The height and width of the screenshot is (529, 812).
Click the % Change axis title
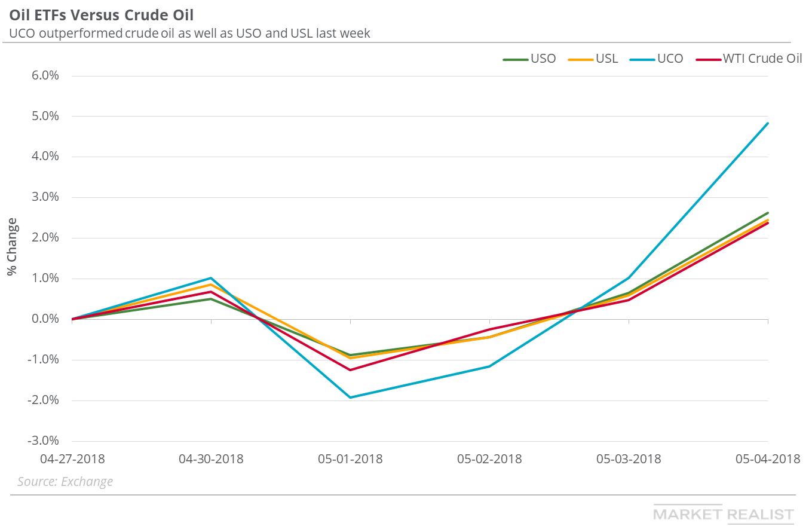pos(13,247)
